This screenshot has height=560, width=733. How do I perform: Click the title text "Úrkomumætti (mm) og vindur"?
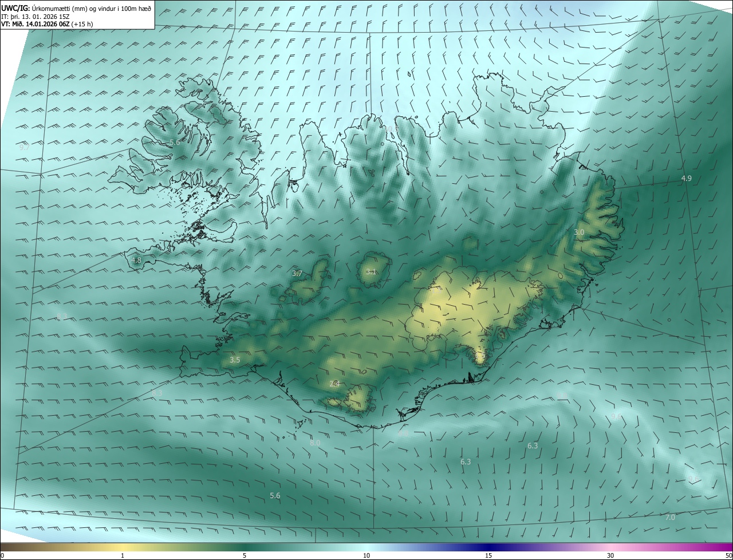tap(74, 8)
